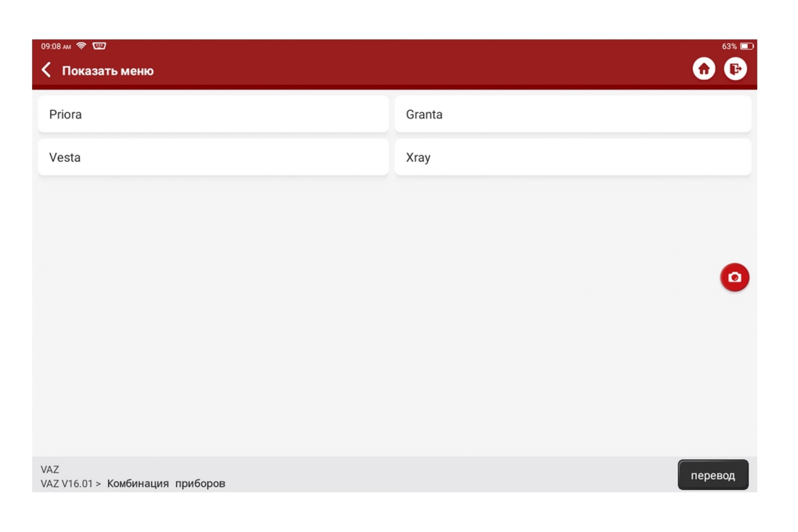798x532 pixels.
Task: Go back with the left chevron arrow
Action: [x=47, y=70]
